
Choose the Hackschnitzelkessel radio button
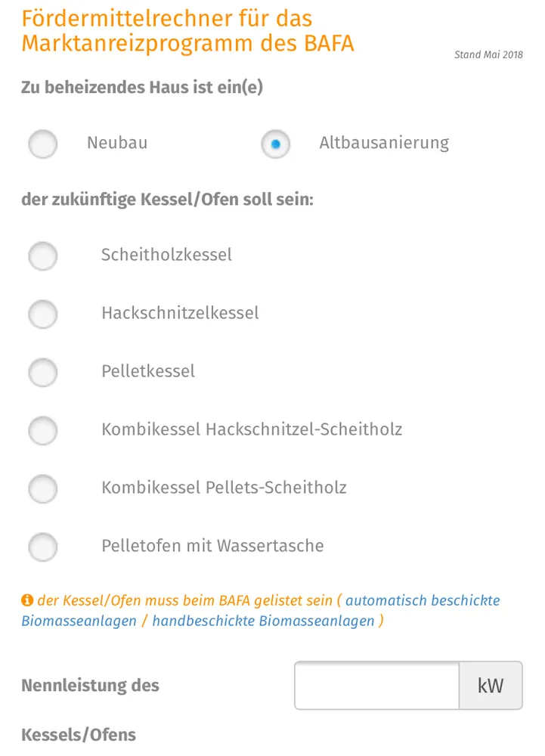click(x=43, y=314)
